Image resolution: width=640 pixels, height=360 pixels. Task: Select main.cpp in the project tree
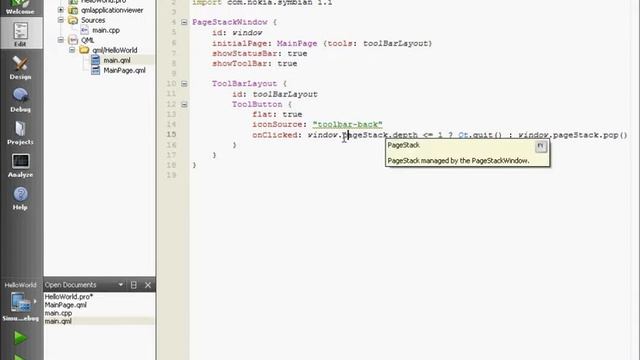[106, 30]
